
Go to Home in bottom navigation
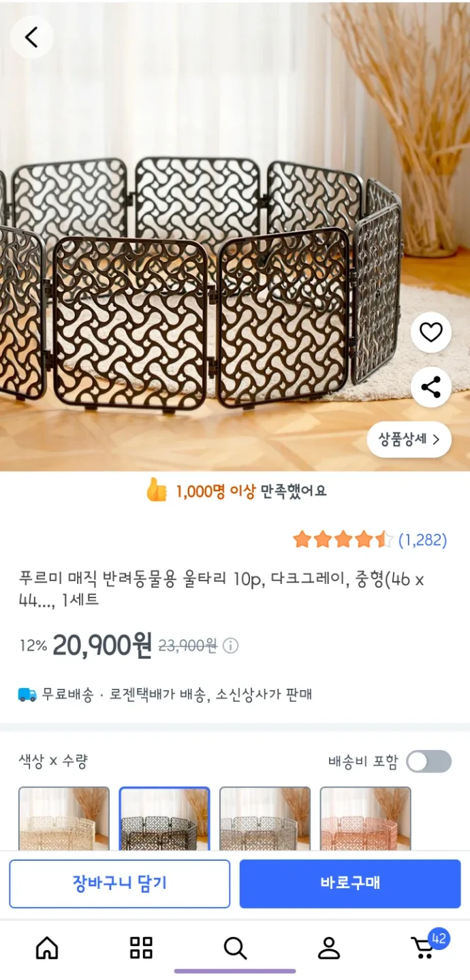pos(47,947)
